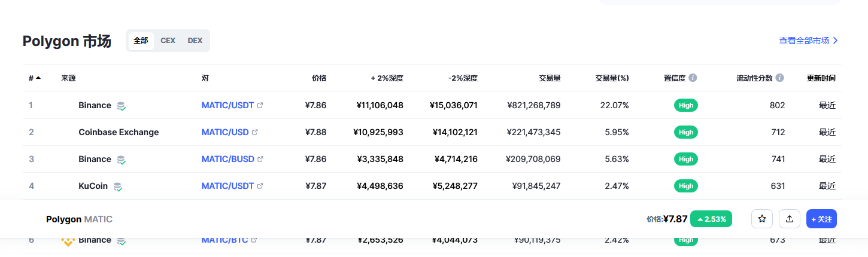
Task: Click the share upload icon button
Action: pyautogui.click(x=790, y=219)
